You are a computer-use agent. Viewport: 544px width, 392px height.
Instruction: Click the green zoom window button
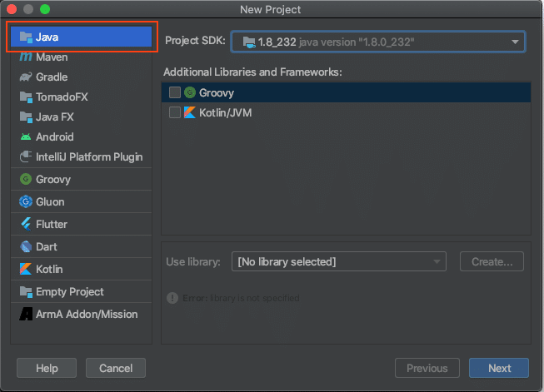(x=45, y=9)
